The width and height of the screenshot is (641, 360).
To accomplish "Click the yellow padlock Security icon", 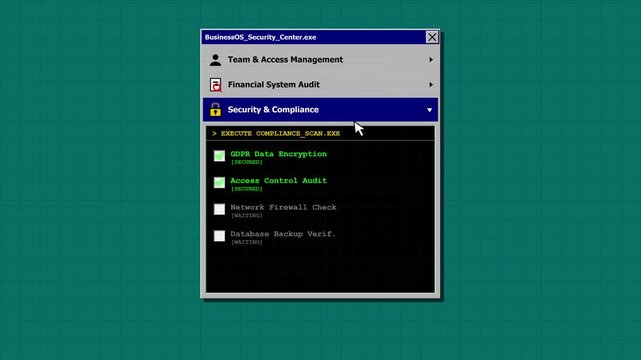I will coord(215,110).
